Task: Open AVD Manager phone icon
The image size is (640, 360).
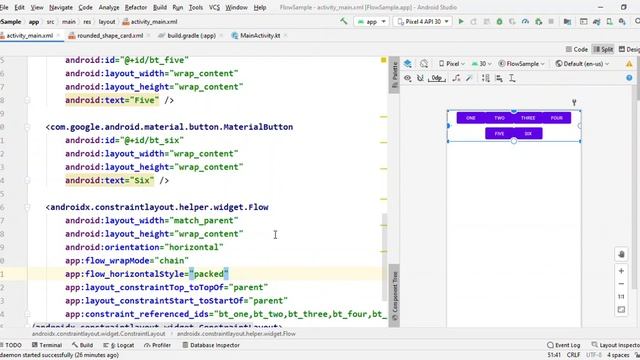Action: (609, 22)
